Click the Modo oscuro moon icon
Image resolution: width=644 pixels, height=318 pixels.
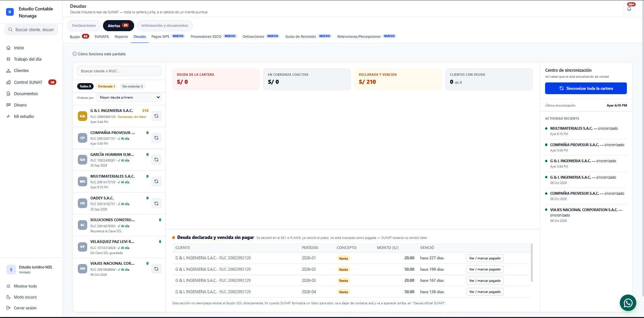coord(8,297)
